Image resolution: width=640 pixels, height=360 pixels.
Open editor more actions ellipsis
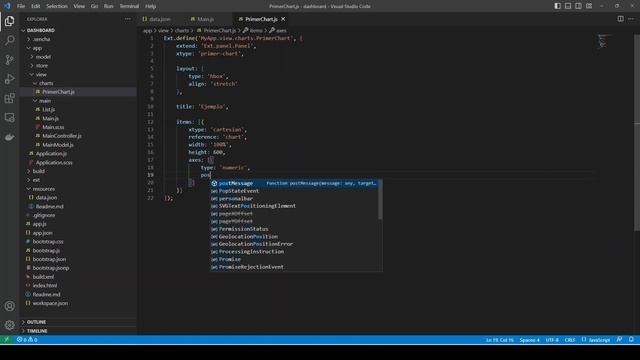pyautogui.click(x=631, y=19)
